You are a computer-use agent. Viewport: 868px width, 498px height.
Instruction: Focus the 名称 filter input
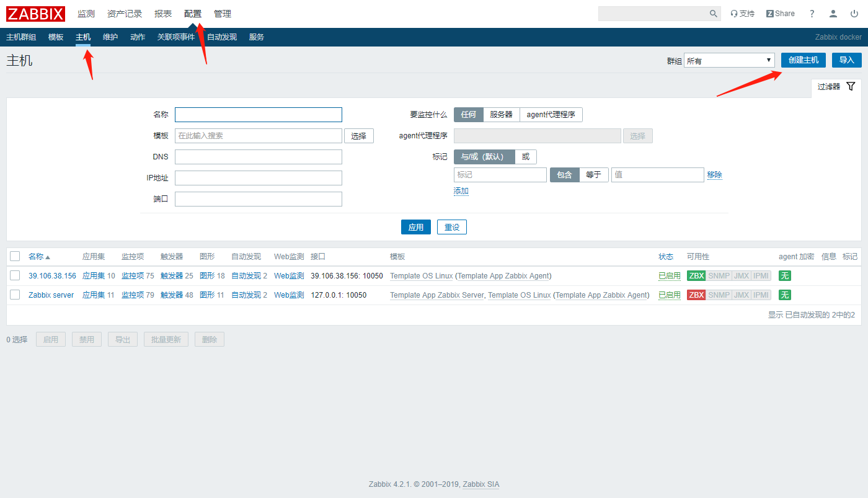(259, 115)
